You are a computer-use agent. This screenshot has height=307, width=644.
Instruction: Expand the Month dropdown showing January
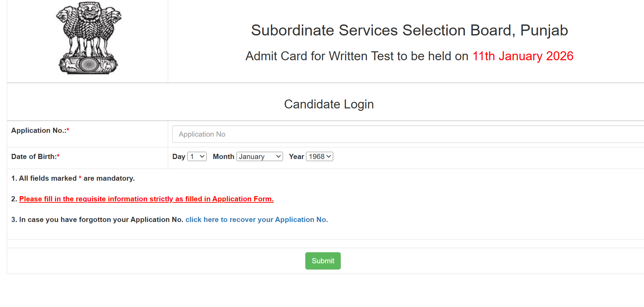click(260, 157)
